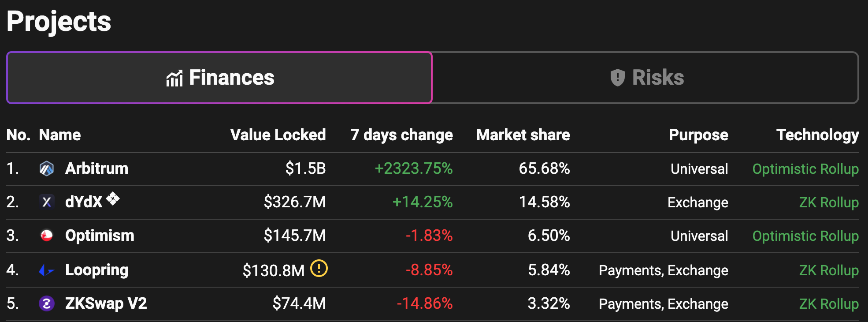Viewport: 868px width, 322px height.
Task: Open the Arbitrum project link
Action: [x=97, y=168]
